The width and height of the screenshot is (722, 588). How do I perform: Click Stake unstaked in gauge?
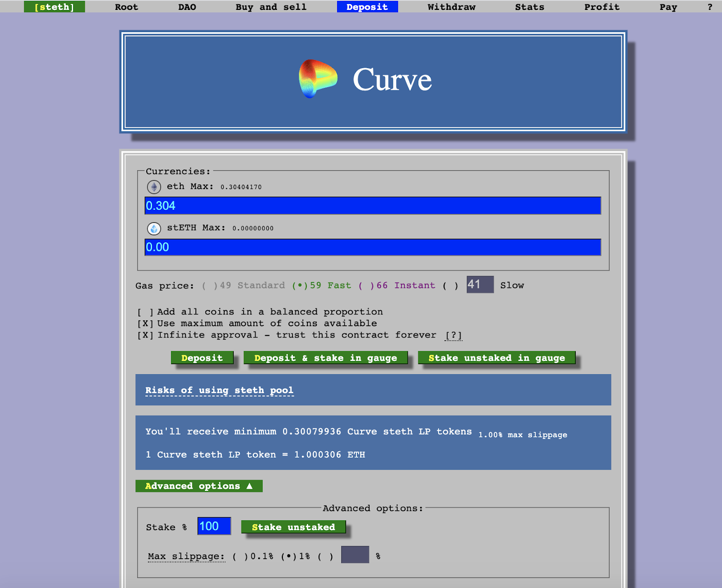tap(497, 358)
